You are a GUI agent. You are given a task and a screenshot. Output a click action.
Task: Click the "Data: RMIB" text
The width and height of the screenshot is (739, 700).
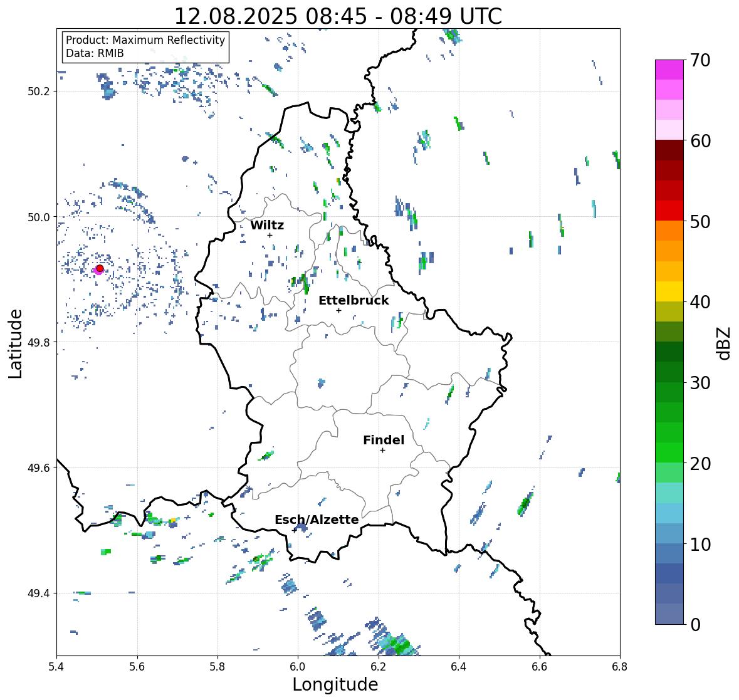pos(95,53)
